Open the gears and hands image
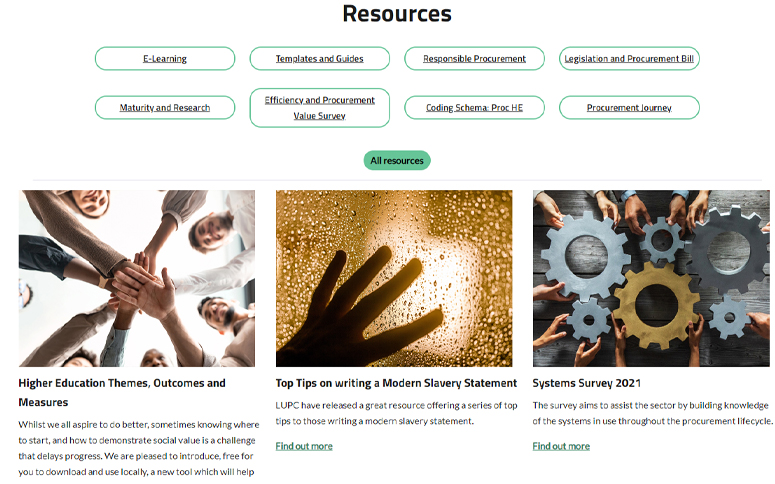The image size is (775, 484). [651, 278]
